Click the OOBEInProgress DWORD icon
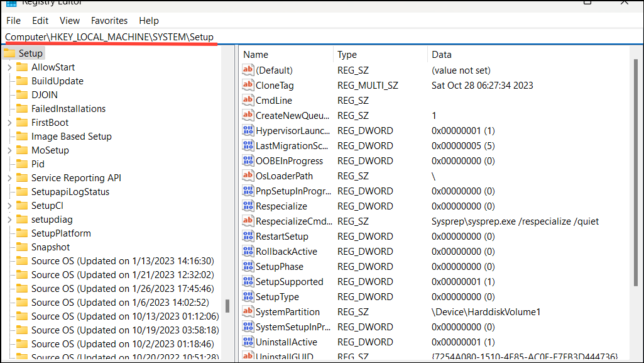The height and width of the screenshot is (363, 644). pos(248,160)
